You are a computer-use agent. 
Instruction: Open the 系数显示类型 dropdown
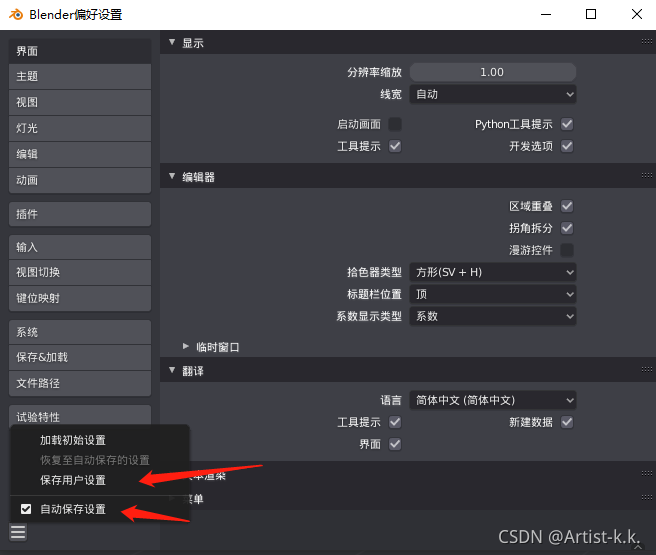tap(492, 316)
